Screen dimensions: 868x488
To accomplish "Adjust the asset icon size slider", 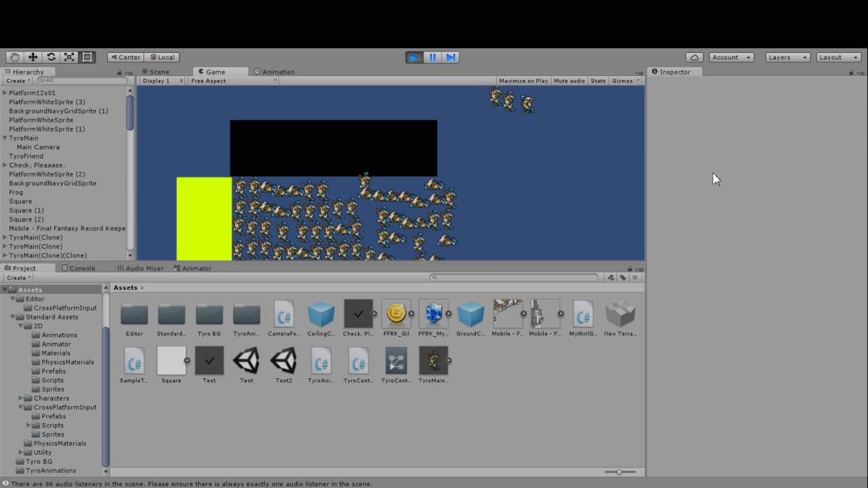I will pyautogui.click(x=620, y=472).
